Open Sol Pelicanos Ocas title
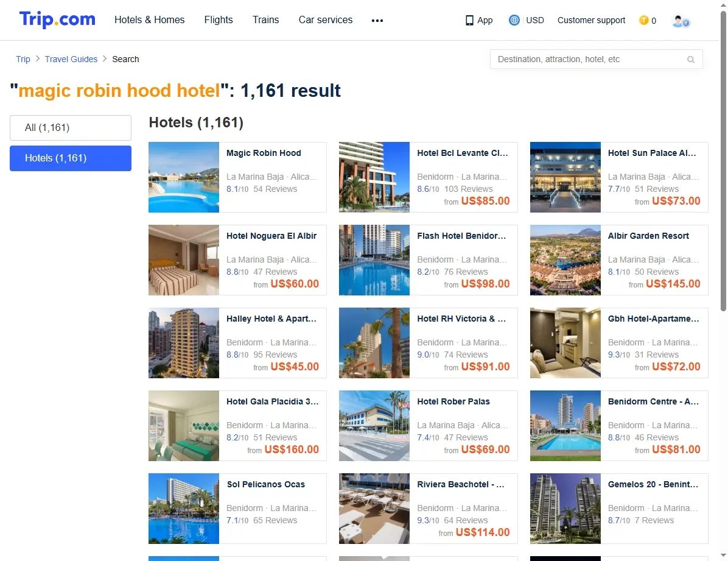The image size is (728, 561). coord(266,484)
